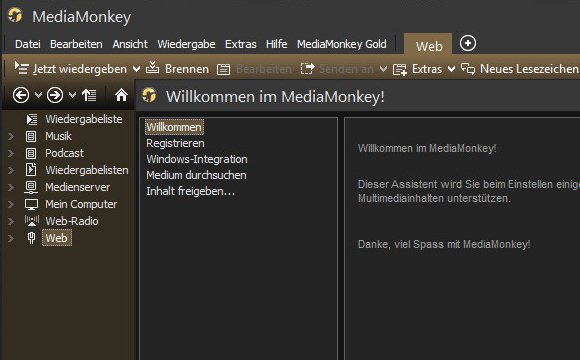
Task: Open the Hilfe menu
Action: pyautogui.click(x=276, y=44)
